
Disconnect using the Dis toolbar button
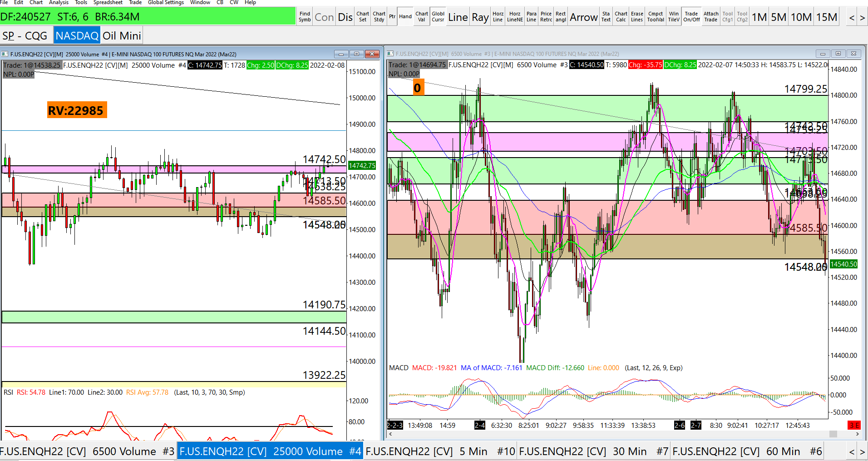(345, 17)
